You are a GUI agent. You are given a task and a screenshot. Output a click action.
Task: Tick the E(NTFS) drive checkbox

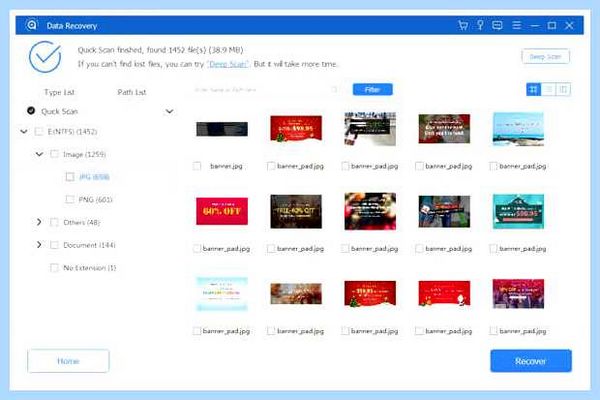tap(39, 132)
